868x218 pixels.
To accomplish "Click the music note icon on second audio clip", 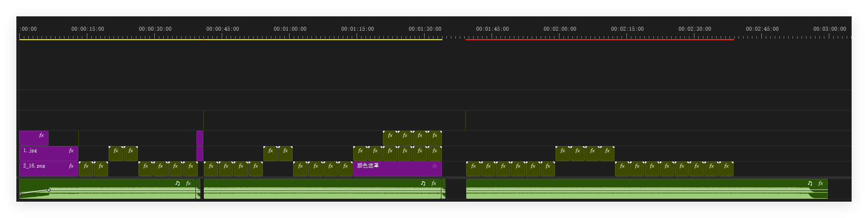I will click(x=423, y=183).
